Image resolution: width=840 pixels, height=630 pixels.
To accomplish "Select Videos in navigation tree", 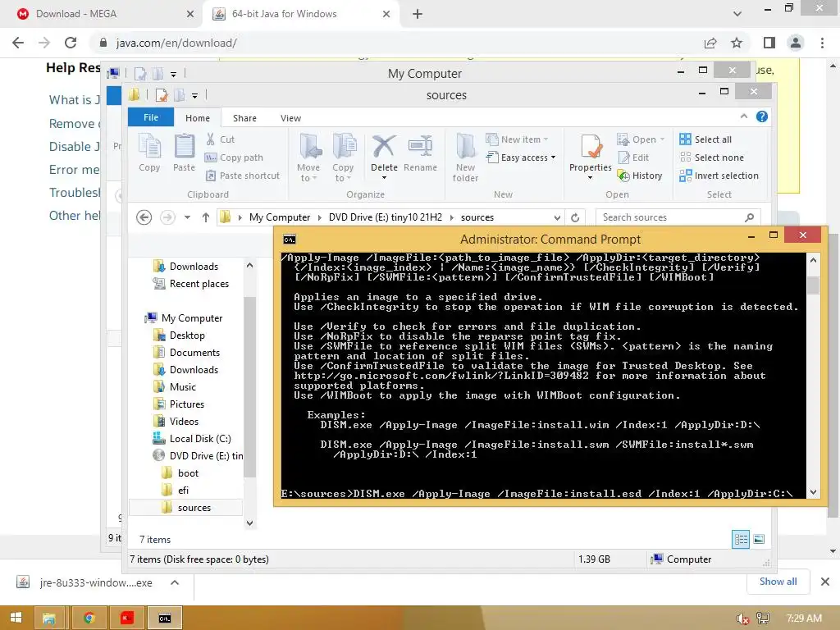I will (x=176, y=421).
